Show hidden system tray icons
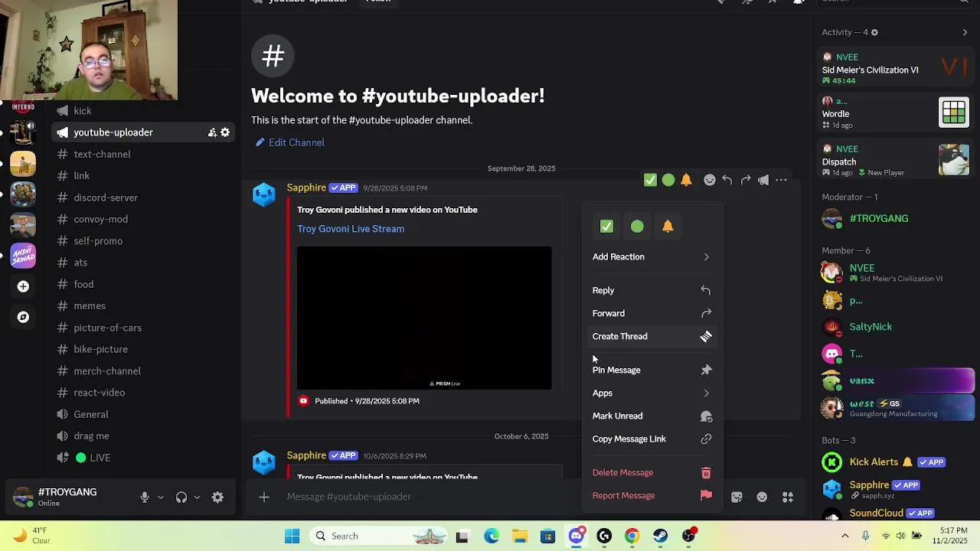 (844, 536)
